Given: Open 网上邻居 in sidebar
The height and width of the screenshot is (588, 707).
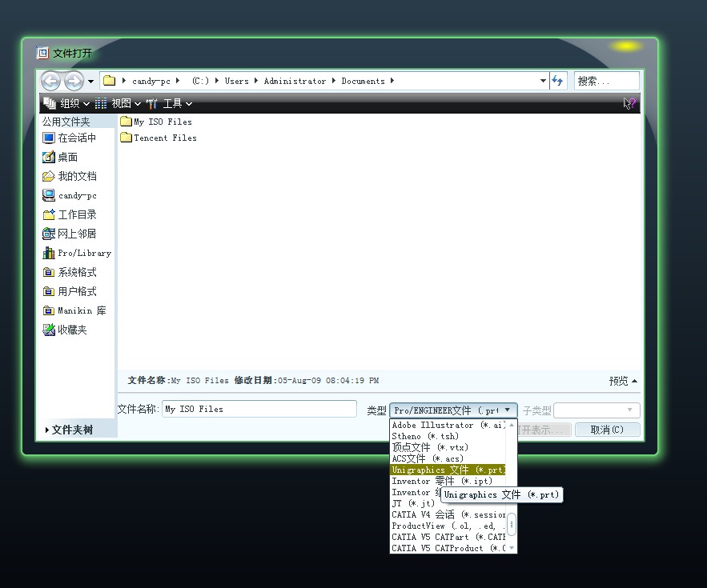Looking at the screenshot, I should pos(70,234).
